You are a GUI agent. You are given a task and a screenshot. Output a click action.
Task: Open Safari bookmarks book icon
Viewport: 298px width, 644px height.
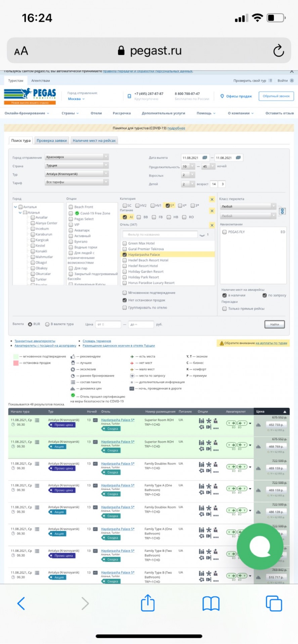(x=211, y=603)
